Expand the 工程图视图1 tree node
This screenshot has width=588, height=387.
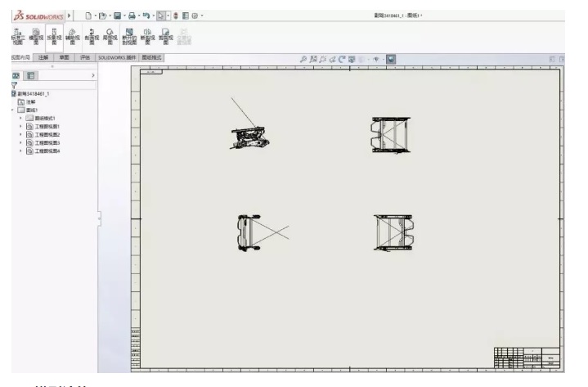click(20, 126)
